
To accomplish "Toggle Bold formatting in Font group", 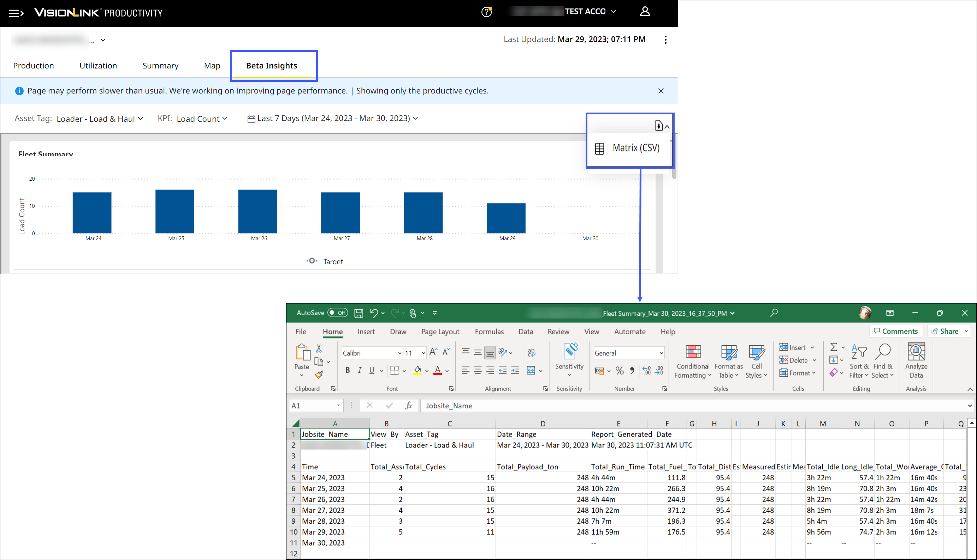I will [347, 371].
